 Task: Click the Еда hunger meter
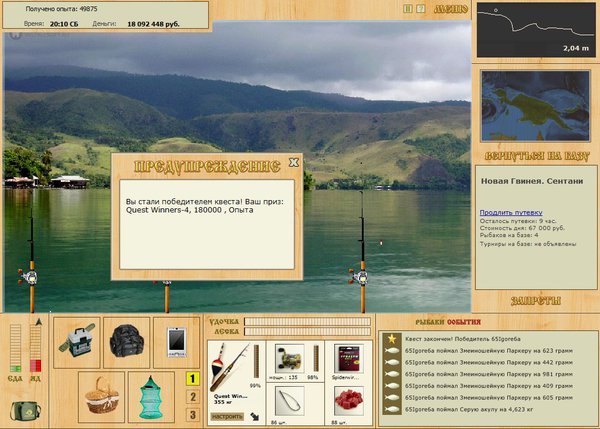[x=15, y=348]
